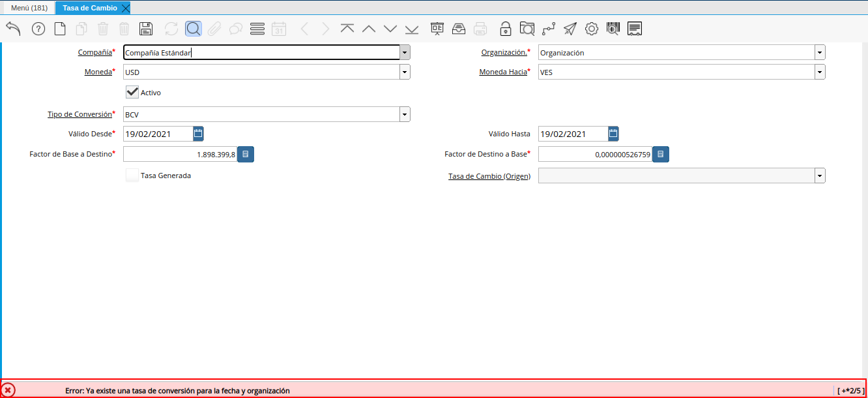Open Help via question mark icon
This screenshot has height=398, width=868.
[x=38, y=29]
